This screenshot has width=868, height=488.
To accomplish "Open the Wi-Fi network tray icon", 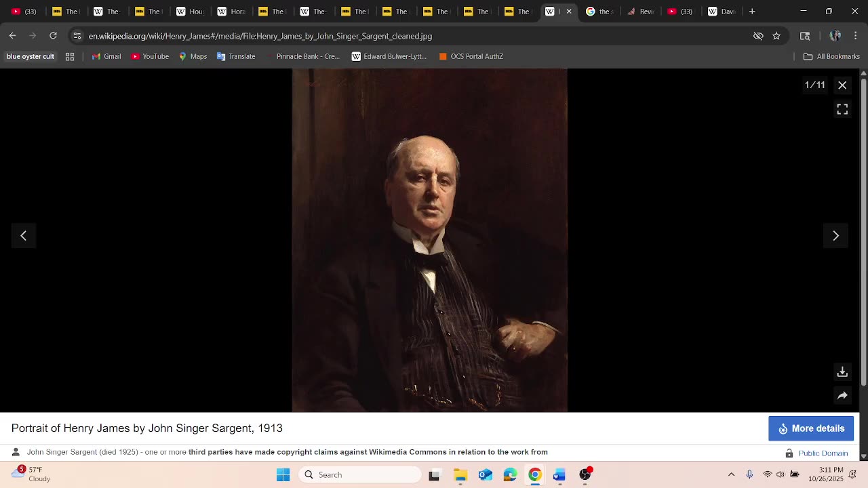I will click(767, 474).
